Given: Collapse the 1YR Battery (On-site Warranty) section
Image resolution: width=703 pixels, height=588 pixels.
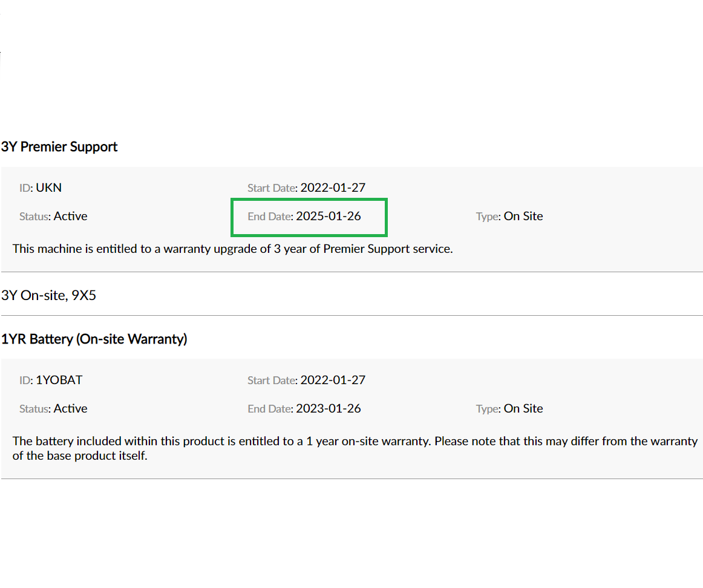Looking at the screenshot, I should click(94, 339).
